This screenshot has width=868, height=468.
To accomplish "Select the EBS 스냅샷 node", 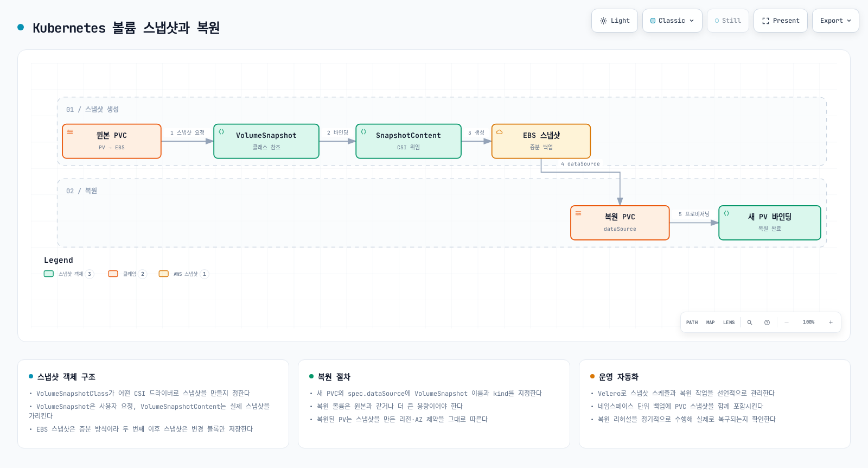I will coord(541,141).
